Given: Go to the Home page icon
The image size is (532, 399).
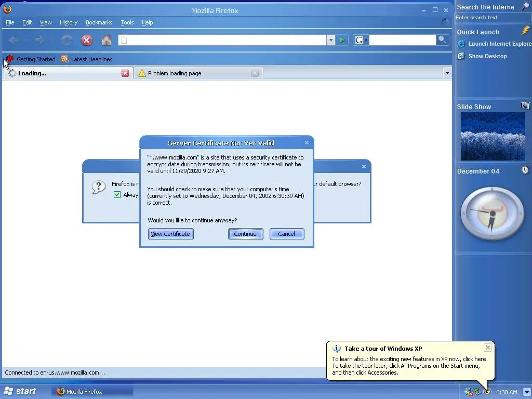Looking at the screenshot, I should tap(107, 41).
